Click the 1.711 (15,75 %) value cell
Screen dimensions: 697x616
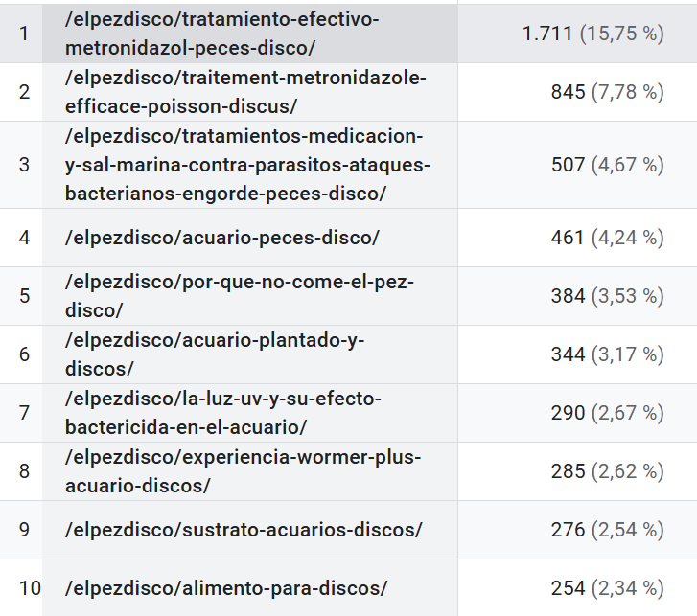[592, 34]
